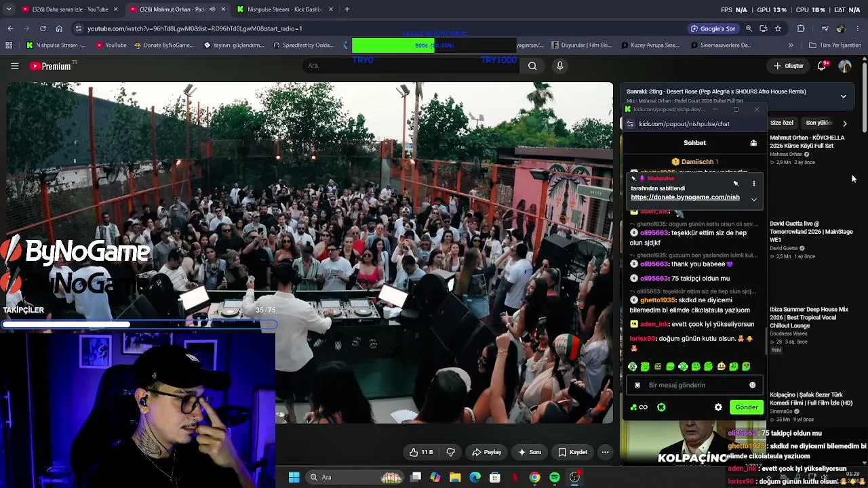Open the Chrome tab search dropdown
The height and width of the screenshot is (488, 868).
pyautogui.click(x=9, y=9)
